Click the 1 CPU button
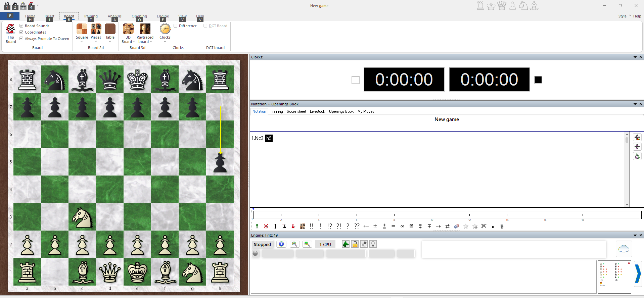644x298 pixels. [325, 244]
